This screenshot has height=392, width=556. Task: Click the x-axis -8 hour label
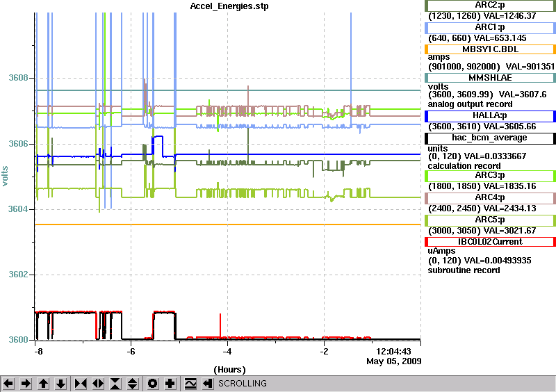click(38, 352)
